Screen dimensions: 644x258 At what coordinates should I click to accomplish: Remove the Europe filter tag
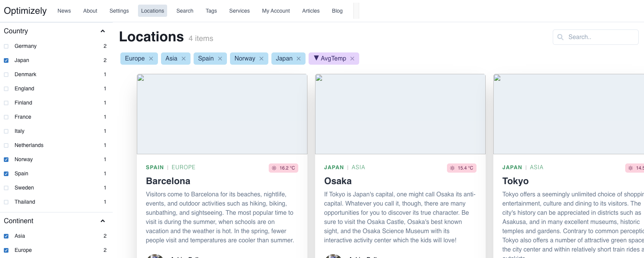[x=151, y=59]
